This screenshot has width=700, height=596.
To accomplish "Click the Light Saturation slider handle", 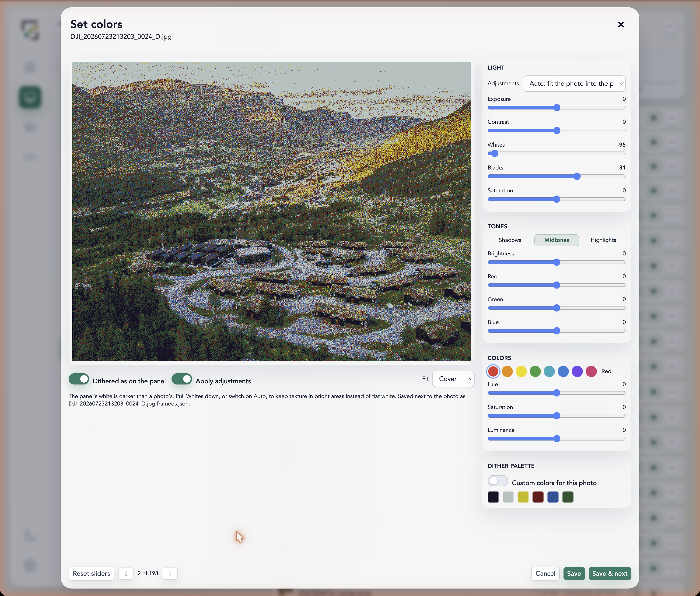I will [x=557, y=199].
